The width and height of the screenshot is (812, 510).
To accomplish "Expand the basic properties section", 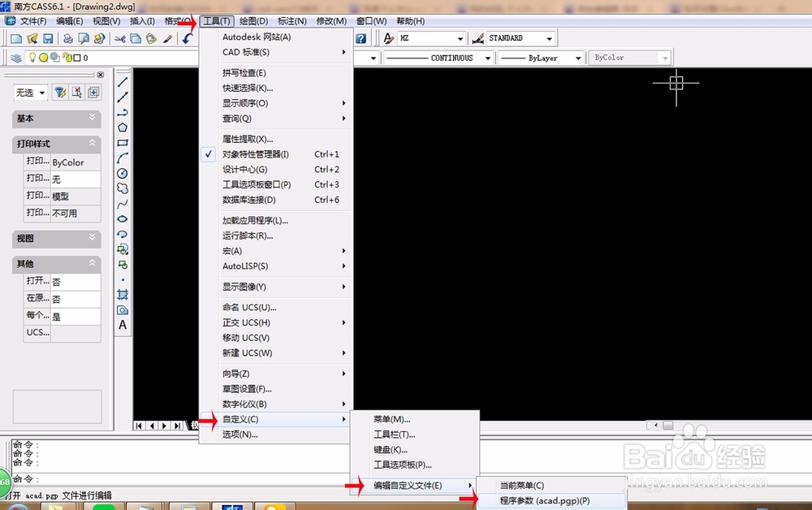I will tap(93, 117).
